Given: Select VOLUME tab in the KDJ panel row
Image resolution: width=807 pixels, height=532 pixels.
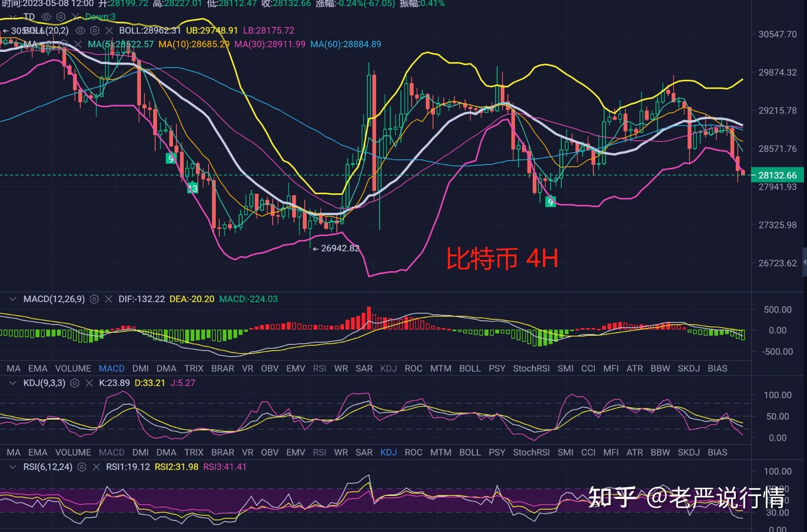Looking at the screenshot, I should pyautogui.click(x=73, y=452).
